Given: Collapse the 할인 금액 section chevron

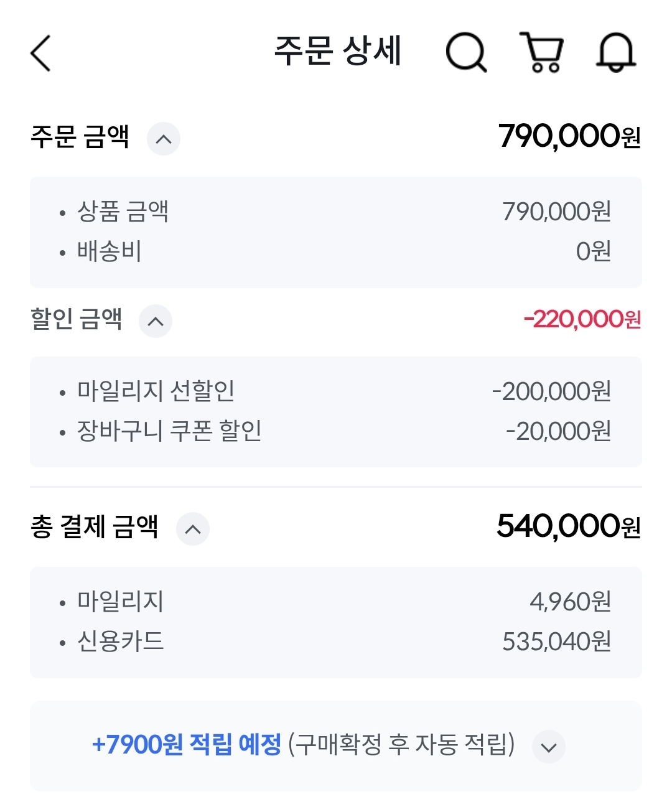Looking at the screenshot, I should 156,321.
